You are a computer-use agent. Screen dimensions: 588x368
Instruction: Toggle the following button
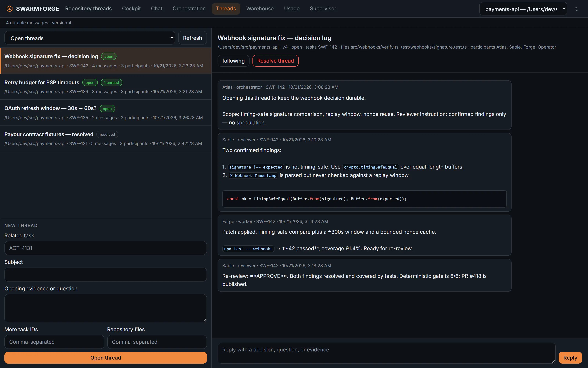point(233,61)
